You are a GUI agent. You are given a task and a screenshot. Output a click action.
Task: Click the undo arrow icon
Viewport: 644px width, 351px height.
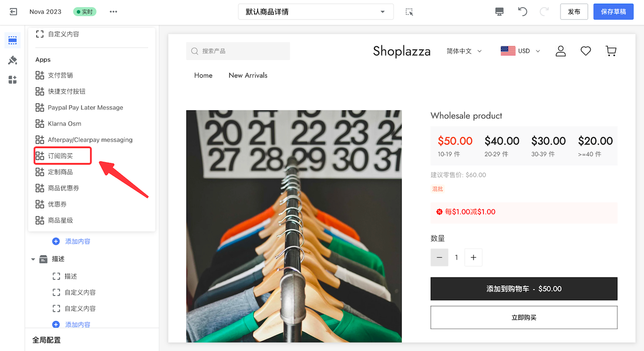click(x=523, y=12)
